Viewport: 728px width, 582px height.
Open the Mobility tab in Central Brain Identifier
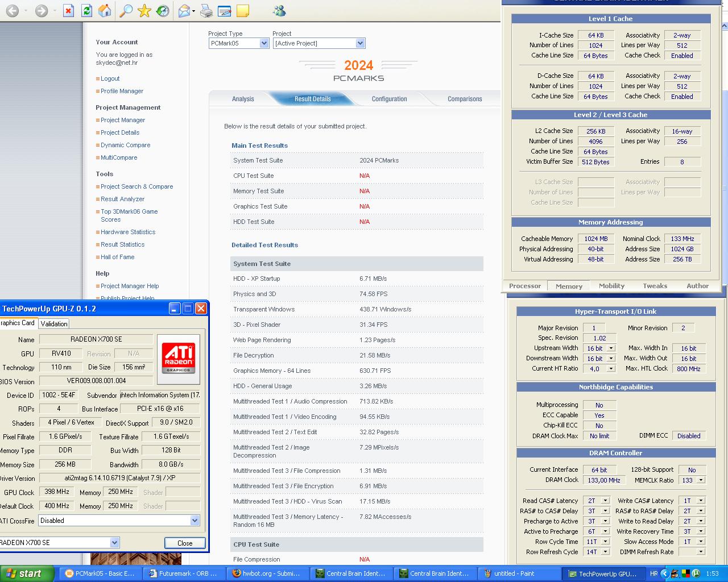pos(612,286)
